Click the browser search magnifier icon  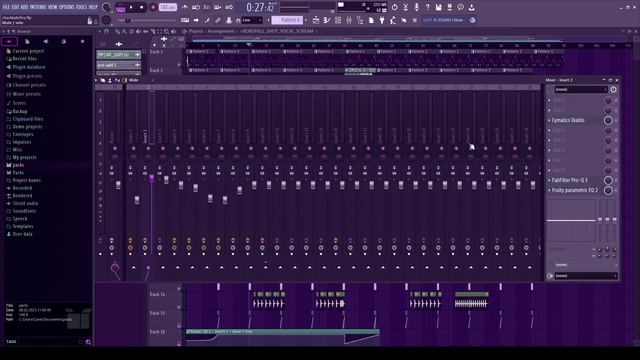tap(88, 342)
